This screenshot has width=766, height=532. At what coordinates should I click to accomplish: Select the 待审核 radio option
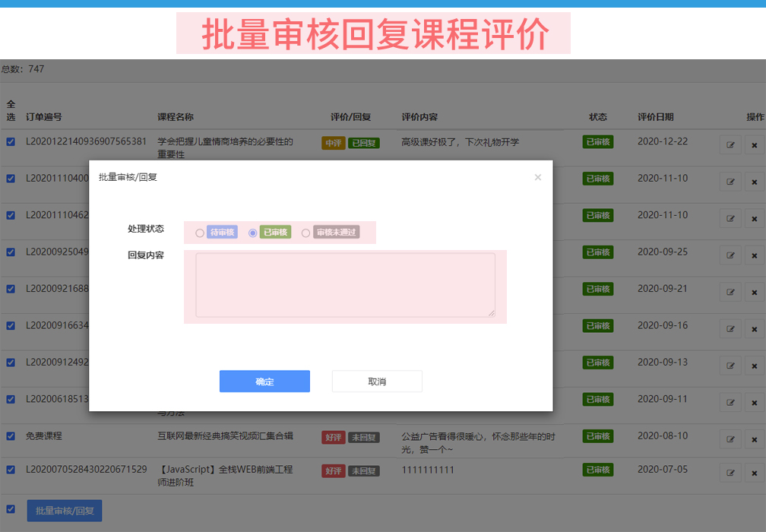[199, 233]
